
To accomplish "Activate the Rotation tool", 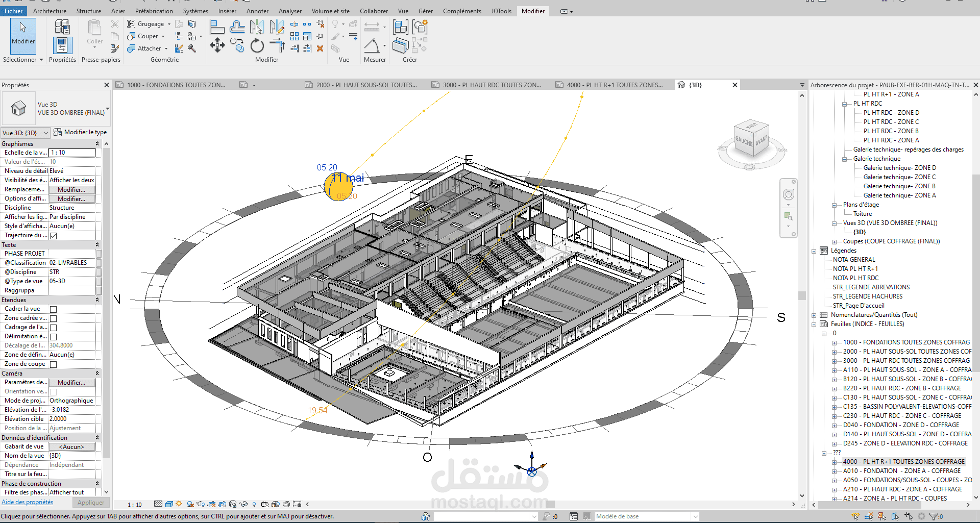I will point(257,45).
